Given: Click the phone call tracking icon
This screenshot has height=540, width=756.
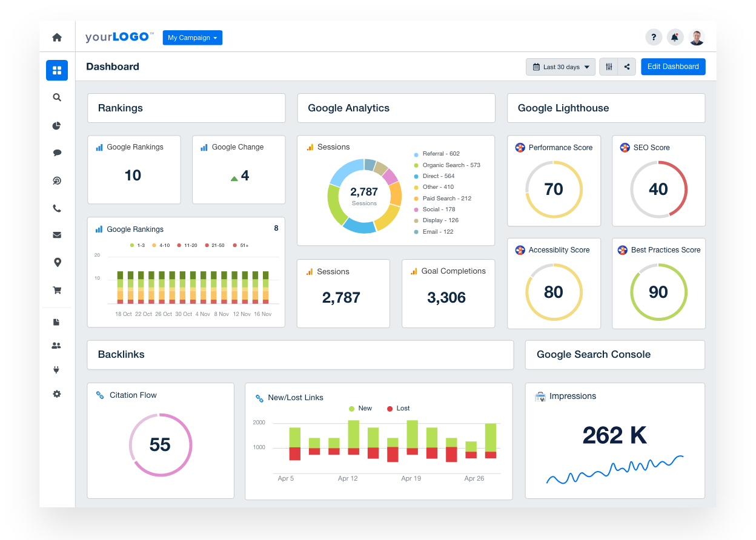Looking at the screenshot, I should pos(57,209).
